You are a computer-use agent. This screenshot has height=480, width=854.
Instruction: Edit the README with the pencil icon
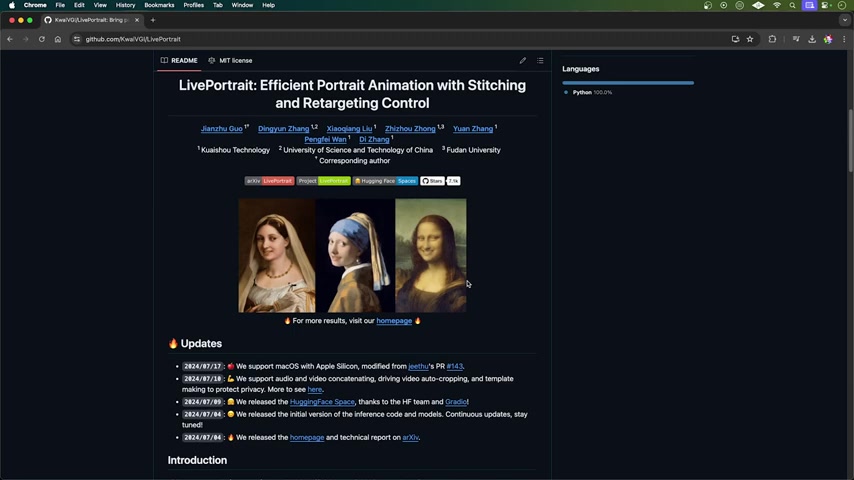(x=523, y=60)
